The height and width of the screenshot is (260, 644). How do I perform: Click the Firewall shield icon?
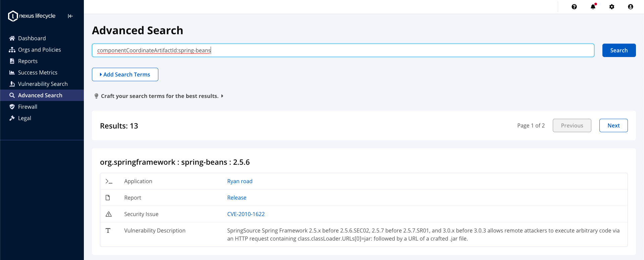click(x=12, y=107)
